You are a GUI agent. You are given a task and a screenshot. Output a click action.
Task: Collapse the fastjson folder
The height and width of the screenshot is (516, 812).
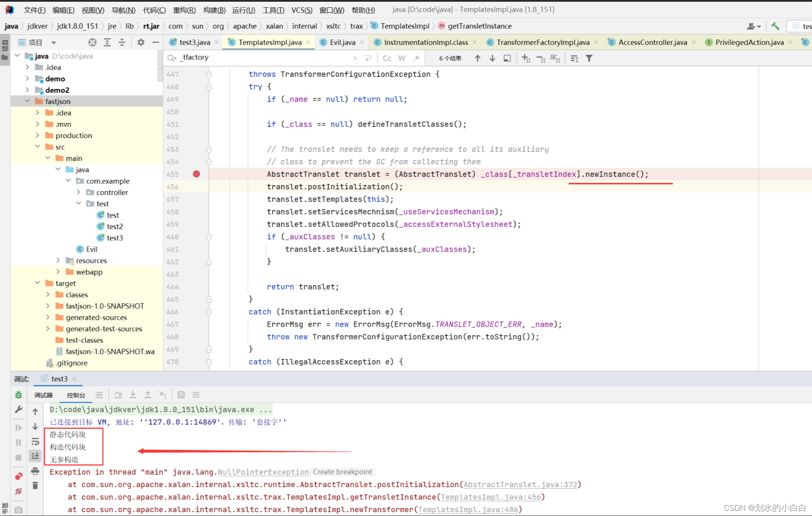tap(27, 101)
